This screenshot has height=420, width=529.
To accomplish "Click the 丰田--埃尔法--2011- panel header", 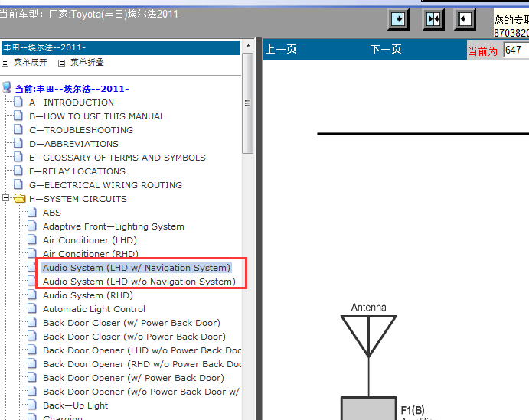I will tap(120, 48).
